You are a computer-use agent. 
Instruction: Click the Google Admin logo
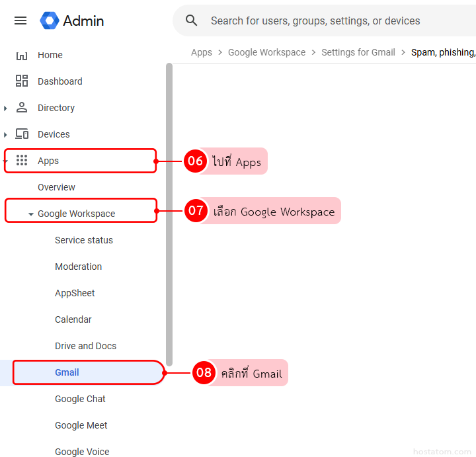tap(50, 21)
